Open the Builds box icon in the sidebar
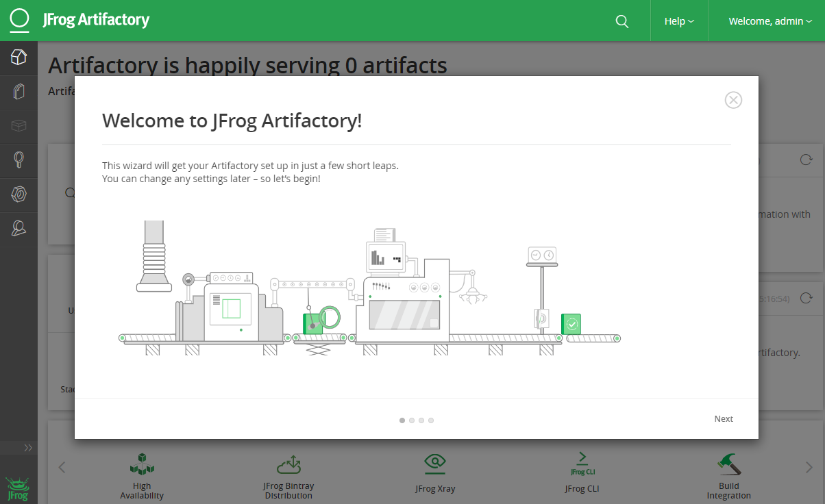 pyautogui.click(x=19, y=125)
